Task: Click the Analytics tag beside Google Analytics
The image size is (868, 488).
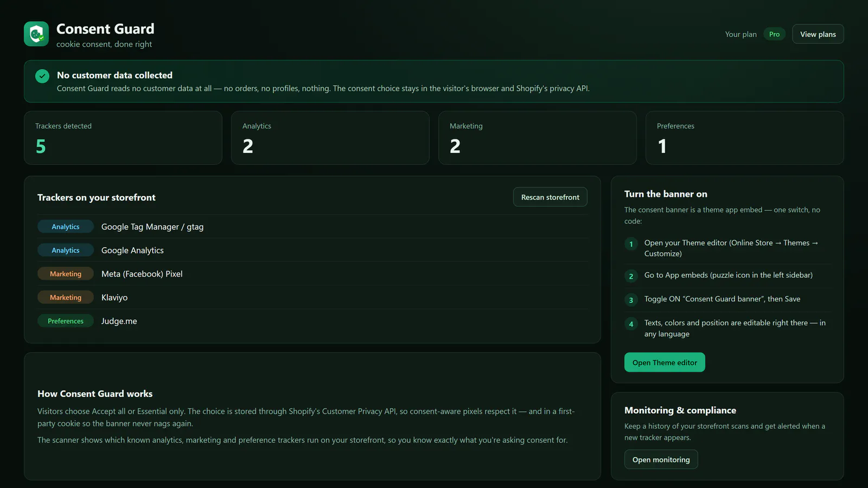Action: [x=66, y=251]
